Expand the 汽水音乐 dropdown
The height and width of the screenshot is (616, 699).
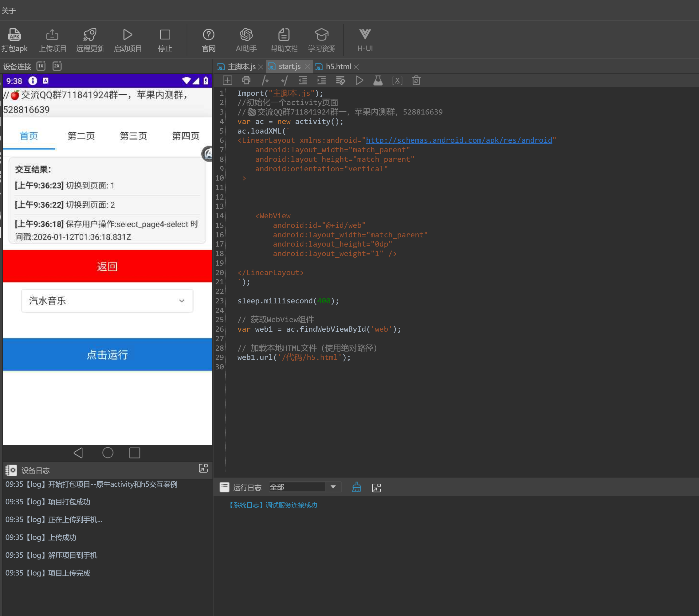pyautogui.click(x=107, y=301)
